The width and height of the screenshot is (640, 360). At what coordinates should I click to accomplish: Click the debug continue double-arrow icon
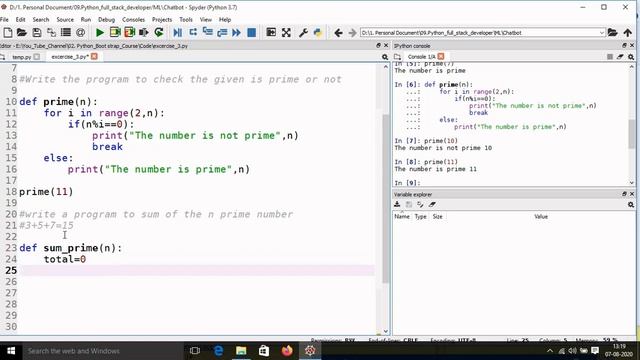tap(236, 32)
